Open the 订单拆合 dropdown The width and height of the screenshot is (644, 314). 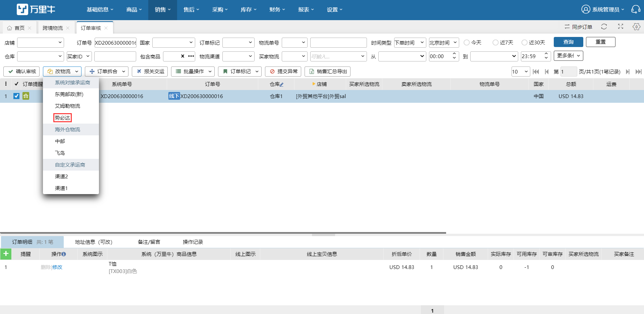coord(107,72)
